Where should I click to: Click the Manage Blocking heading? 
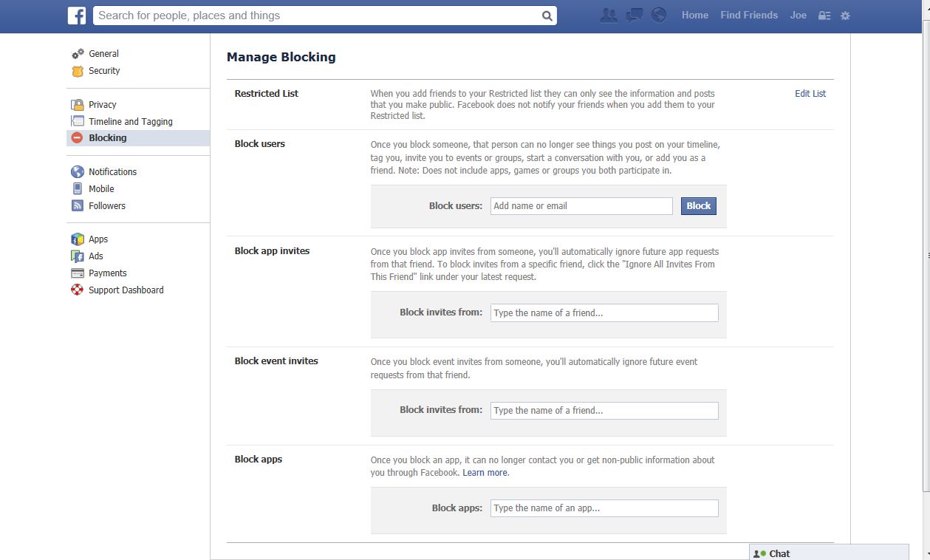click(281, 57)
